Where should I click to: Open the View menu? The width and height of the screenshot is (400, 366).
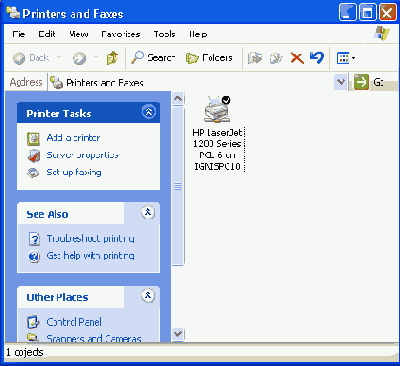click(79, 34)
